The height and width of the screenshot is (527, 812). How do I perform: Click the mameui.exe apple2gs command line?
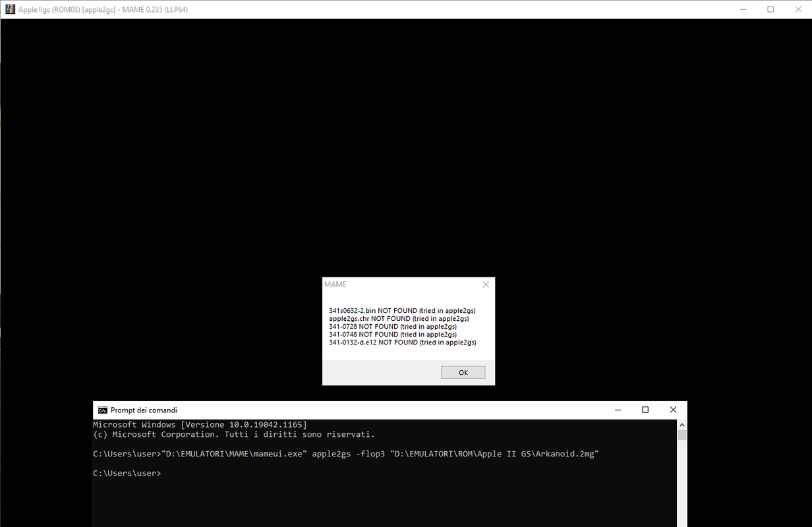click(x=345, y=454)
